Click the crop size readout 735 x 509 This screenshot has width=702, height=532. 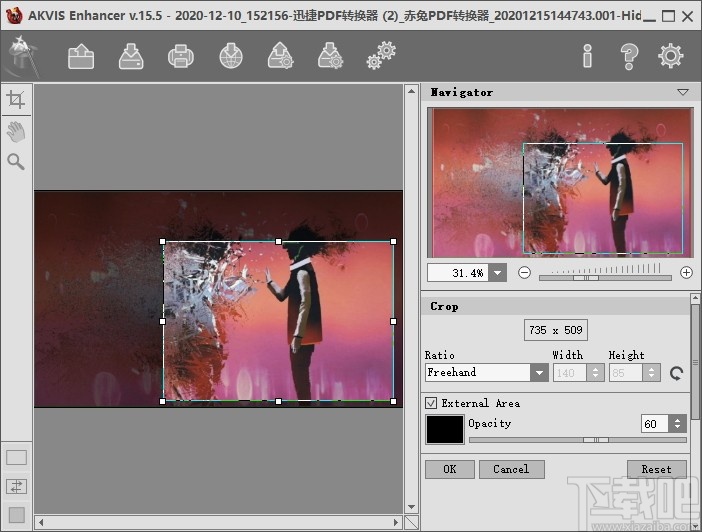click(x=556, y=330)
